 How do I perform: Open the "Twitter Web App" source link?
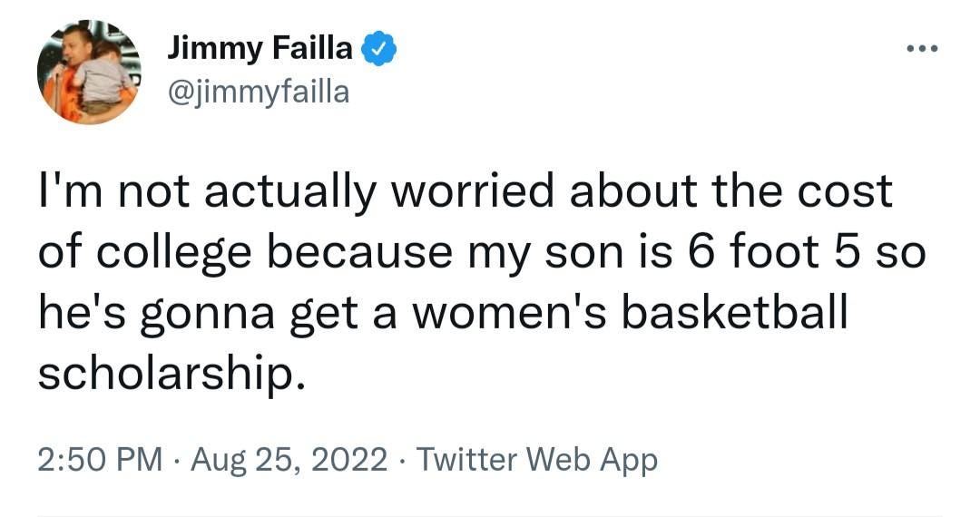click(x=537, y=460)
